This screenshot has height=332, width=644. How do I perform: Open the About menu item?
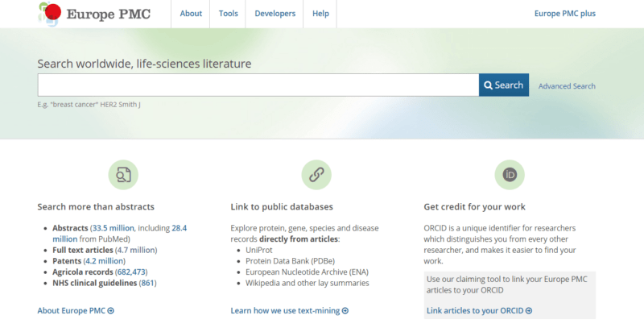tap(191, 14)
